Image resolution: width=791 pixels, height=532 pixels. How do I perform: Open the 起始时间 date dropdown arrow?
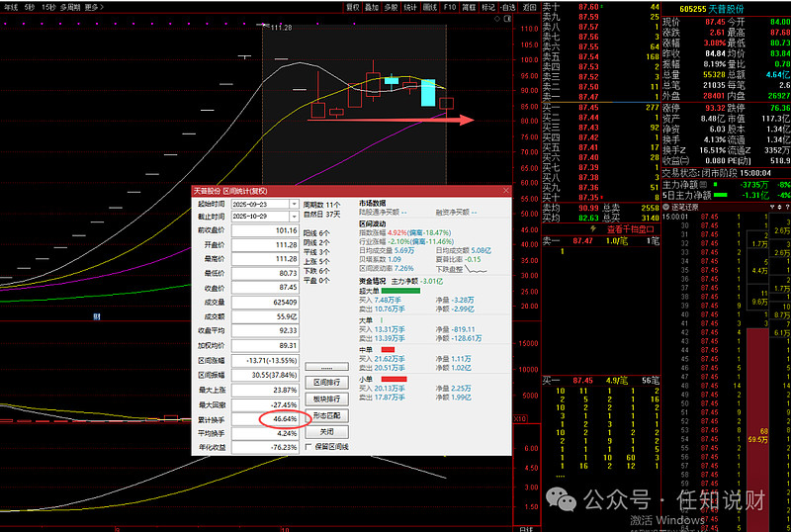pos(294,204)
